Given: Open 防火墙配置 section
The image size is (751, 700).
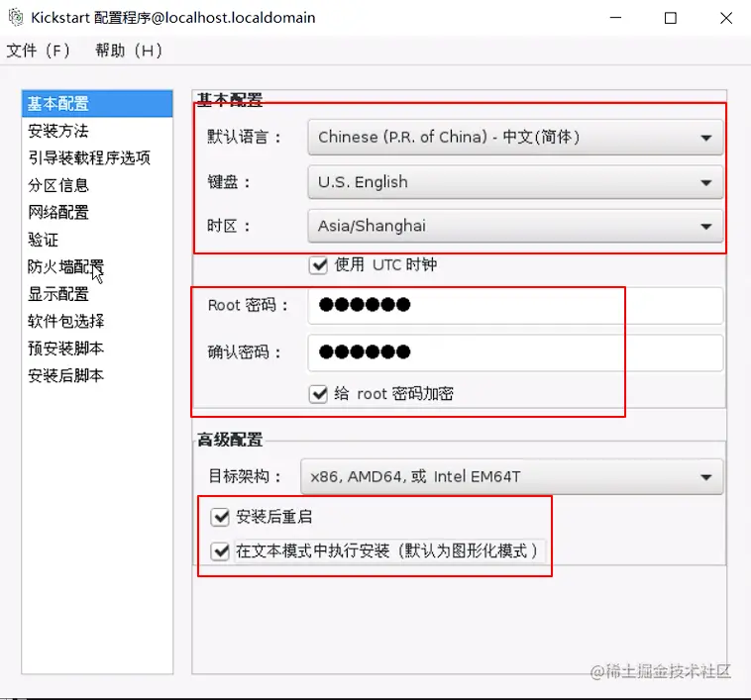Looking at the screenshot, I should 97,266.
